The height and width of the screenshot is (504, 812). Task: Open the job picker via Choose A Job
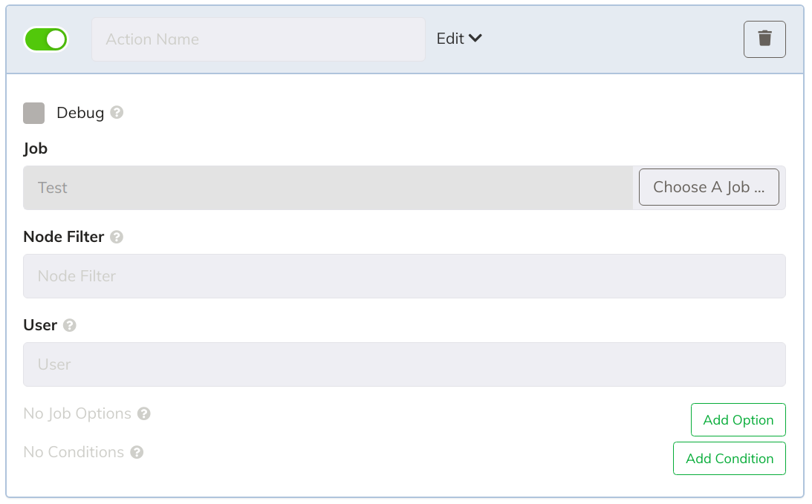[709, 187]
